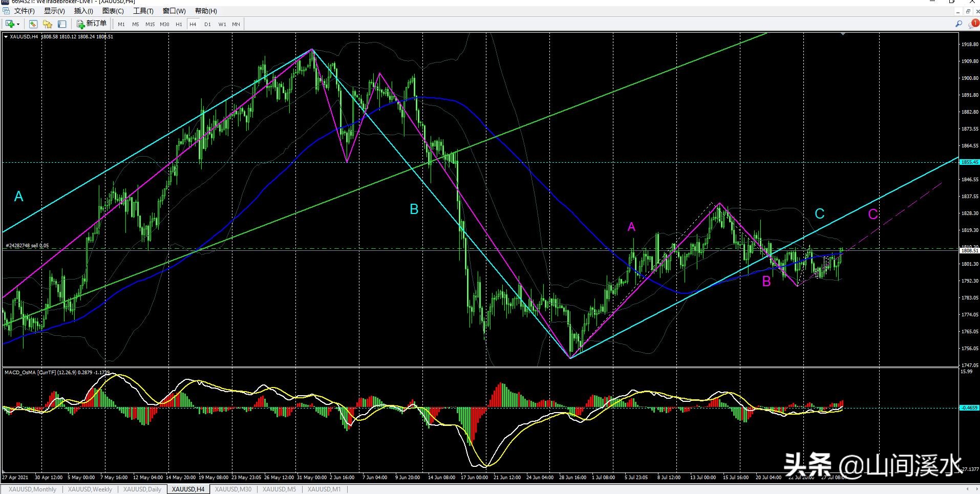Click the 1918.80 price scale label

(x=970, y=45)
